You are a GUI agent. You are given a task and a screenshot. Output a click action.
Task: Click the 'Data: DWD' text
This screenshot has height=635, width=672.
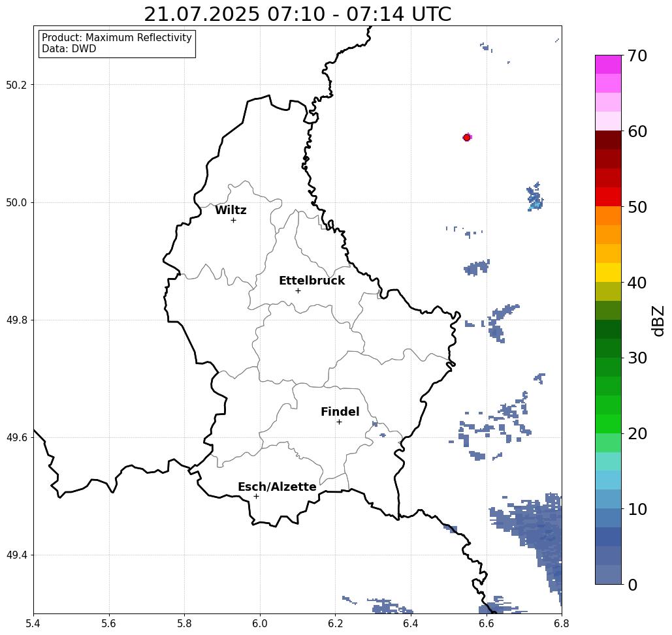[x=69, y=49]
